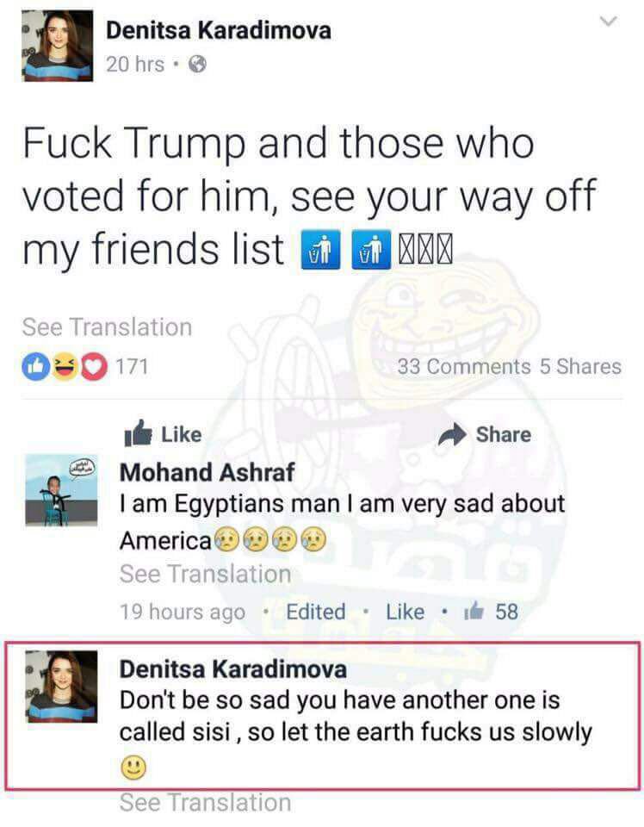Image resolution: width=644 pixels, height=827 pixels.
Task: Click the laughing Haha reaction icon
Action: pos(65,366)
